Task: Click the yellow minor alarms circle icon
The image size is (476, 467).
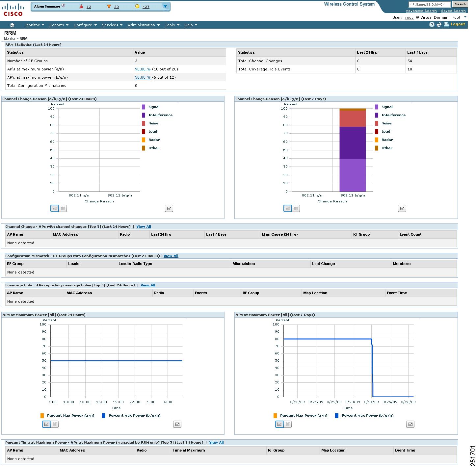Action: (137, 7)
